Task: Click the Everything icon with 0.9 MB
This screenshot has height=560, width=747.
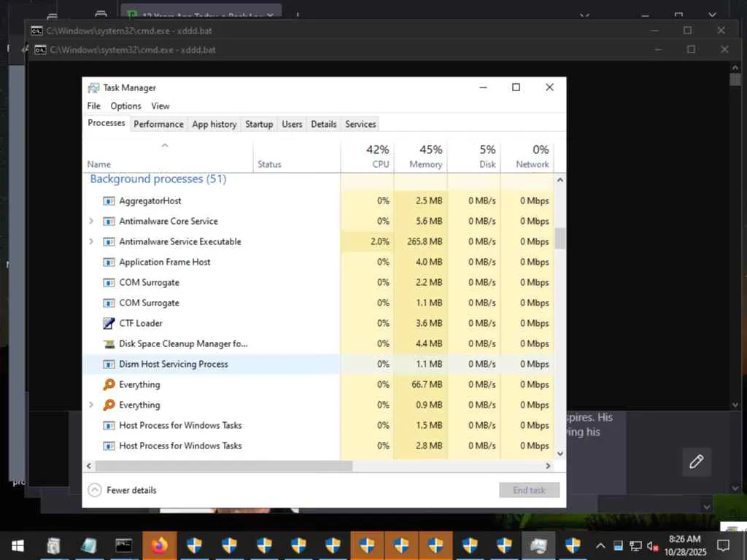Action: coord(109,405)
